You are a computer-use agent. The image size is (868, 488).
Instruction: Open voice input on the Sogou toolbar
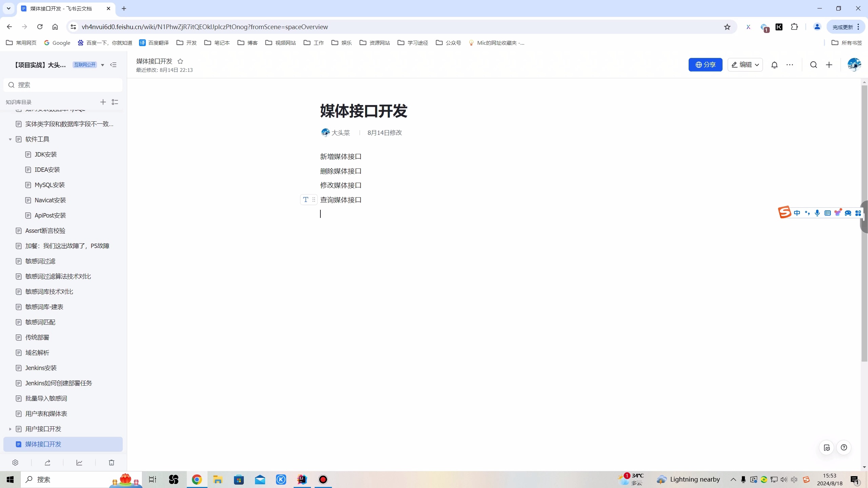[817, 212]
